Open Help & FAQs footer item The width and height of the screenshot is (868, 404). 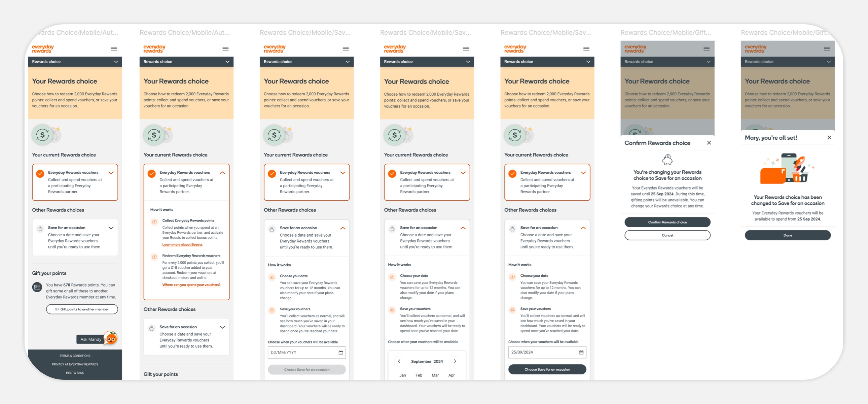click(x=75, y=373)
